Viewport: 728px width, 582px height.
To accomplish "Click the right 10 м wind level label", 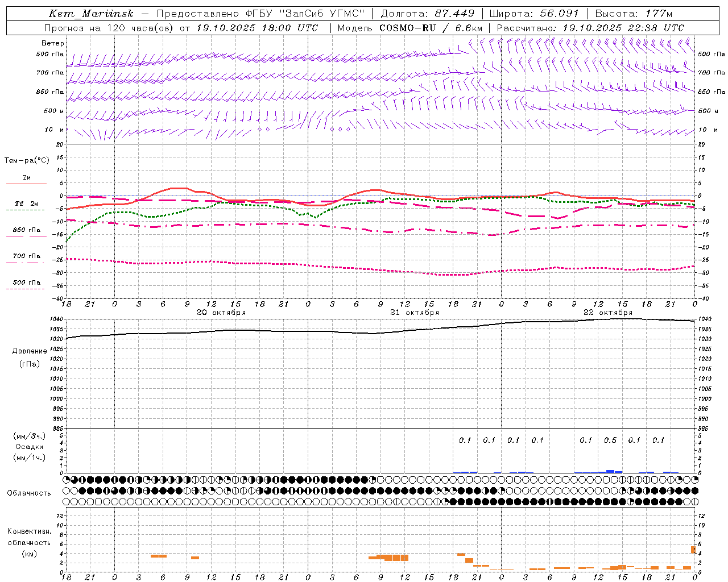I will (x=708, y=130).
